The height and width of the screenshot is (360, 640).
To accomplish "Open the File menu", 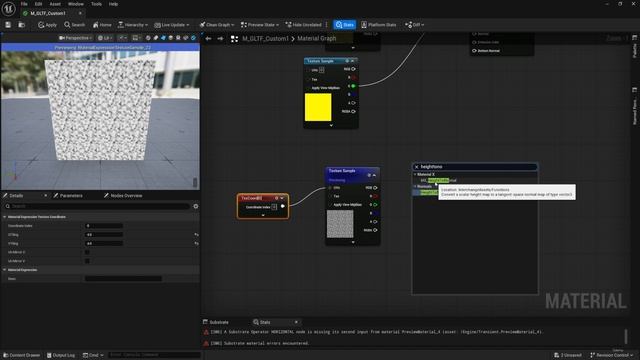I will click(24, 4).
